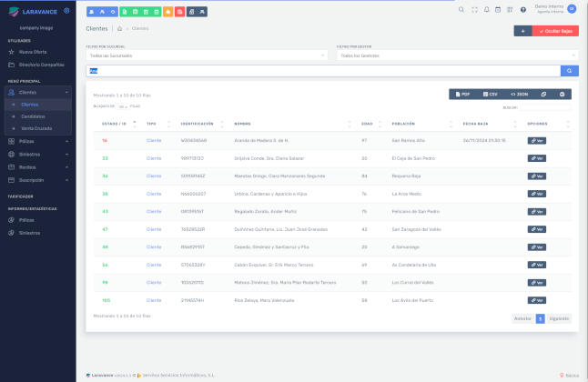The image size is (588, 382).
Task: Toggle the Ocultar Bajas button
Action: coord(556,30)
